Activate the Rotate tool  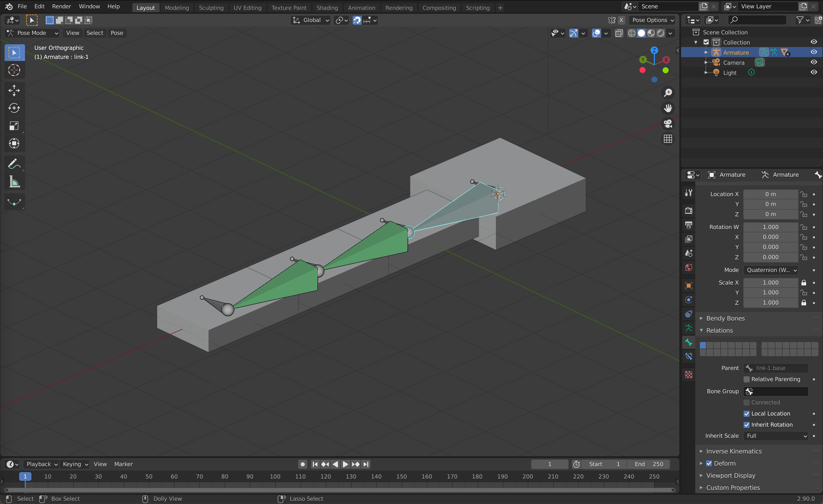coord(14,108)
